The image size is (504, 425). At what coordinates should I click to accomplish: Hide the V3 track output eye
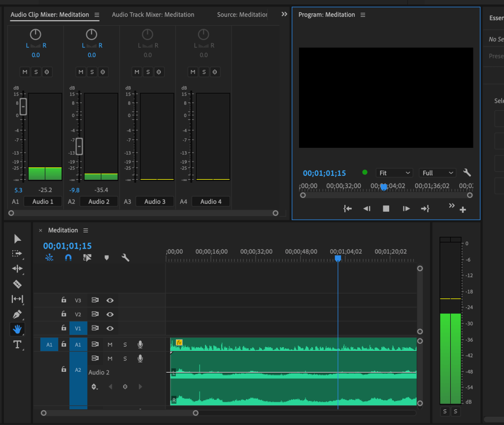coord(110,300)
